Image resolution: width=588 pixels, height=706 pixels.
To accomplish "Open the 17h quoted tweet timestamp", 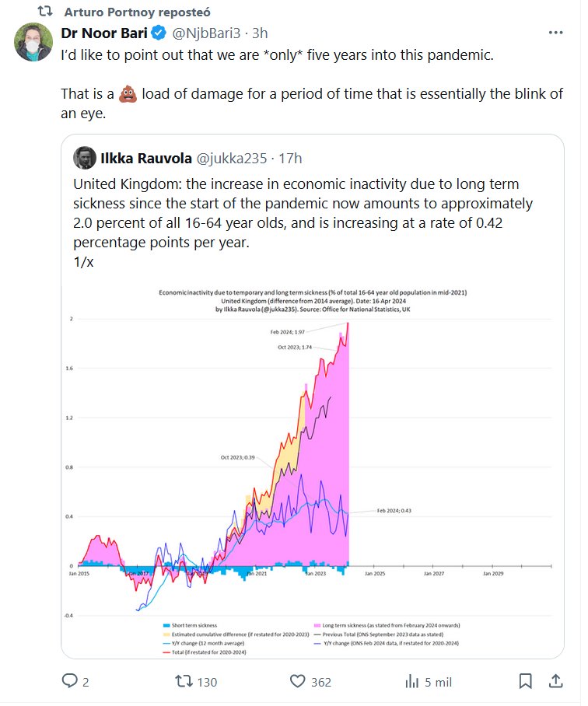I will tap(290, 158).
